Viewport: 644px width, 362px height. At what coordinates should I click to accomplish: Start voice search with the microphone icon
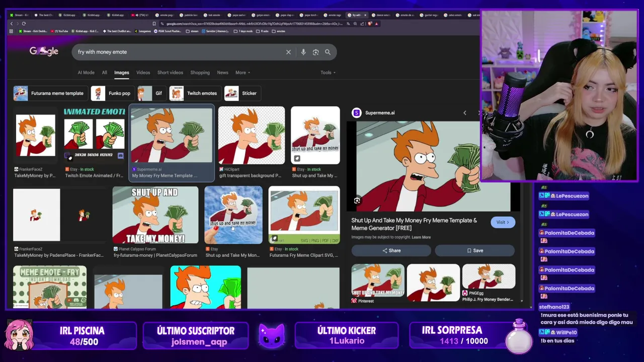point(303,52)
